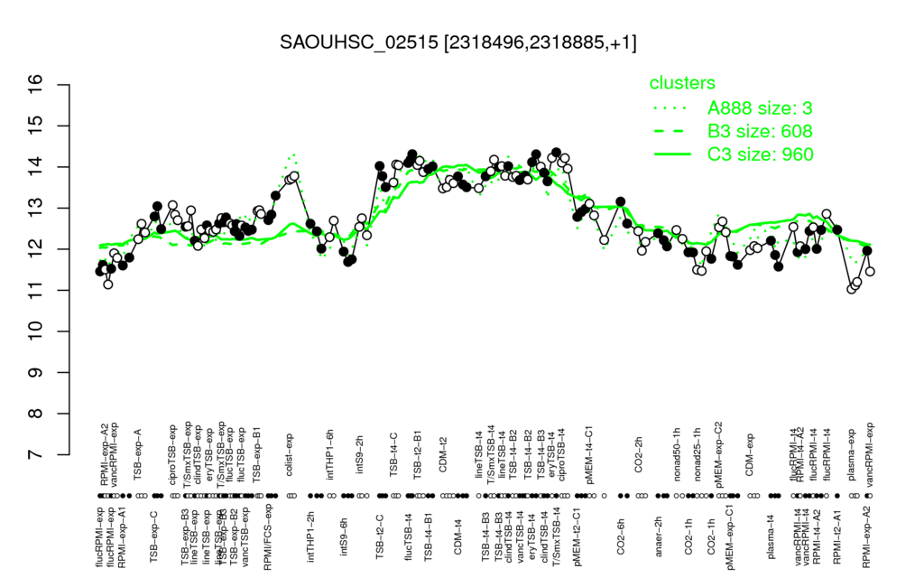Click the y-axis tick label 8
This screenshot has width=924, height=578.
click(35, 414)
